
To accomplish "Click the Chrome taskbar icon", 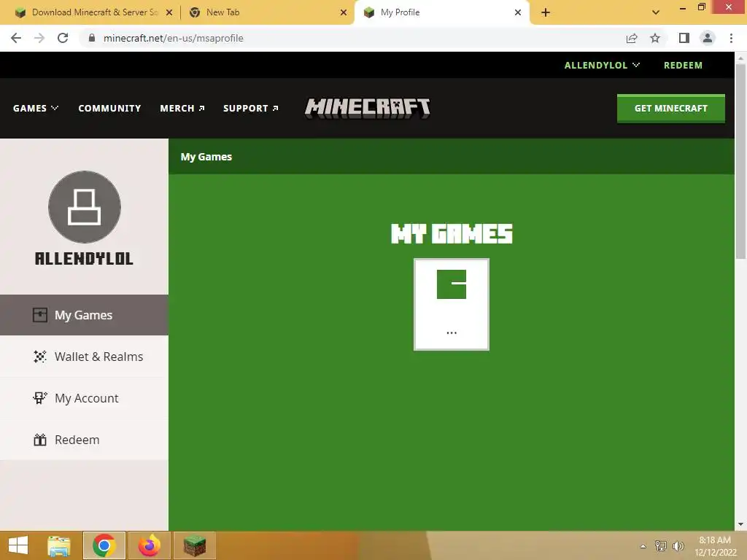I will tap(104, 545).
